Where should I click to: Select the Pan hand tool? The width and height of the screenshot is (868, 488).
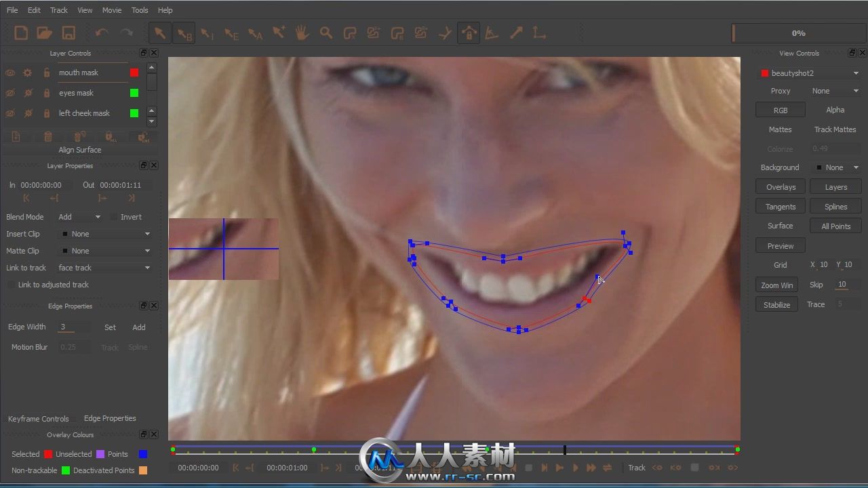coord(302,33)
